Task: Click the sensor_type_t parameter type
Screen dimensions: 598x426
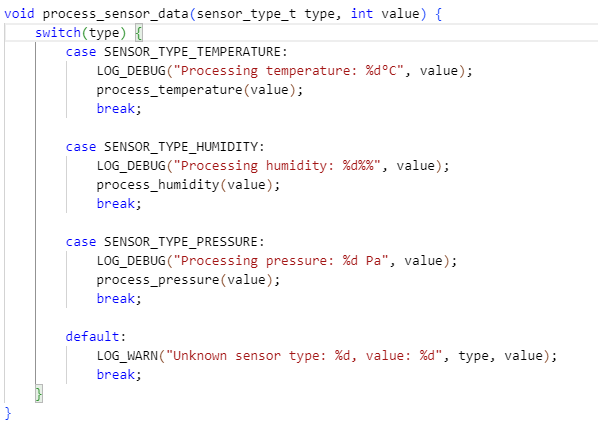Action: pyautogui.click(x=246, y=14)
